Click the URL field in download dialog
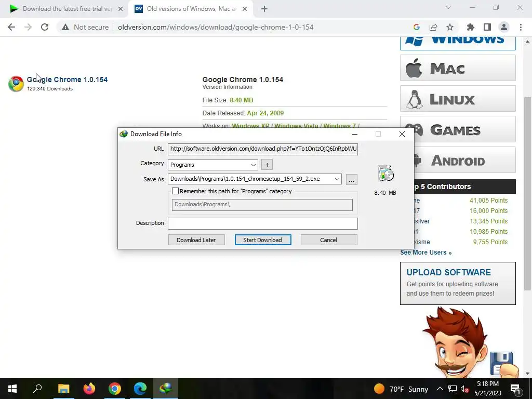Screen dimensions: 532x399 coord(262,149)
